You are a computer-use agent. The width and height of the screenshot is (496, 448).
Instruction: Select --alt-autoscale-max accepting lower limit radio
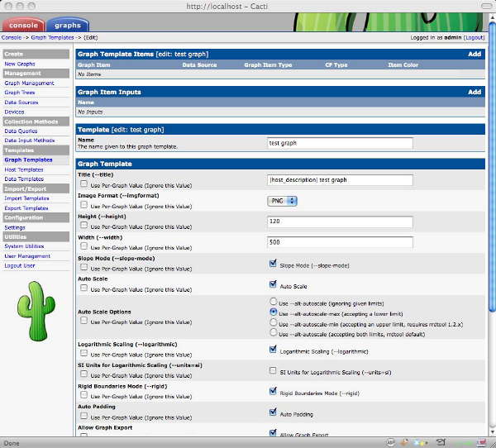pos(274,312)
